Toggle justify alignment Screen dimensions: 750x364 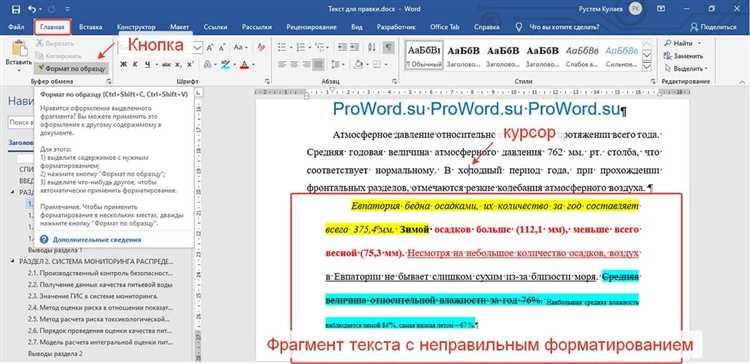click(x=318, y=65)
